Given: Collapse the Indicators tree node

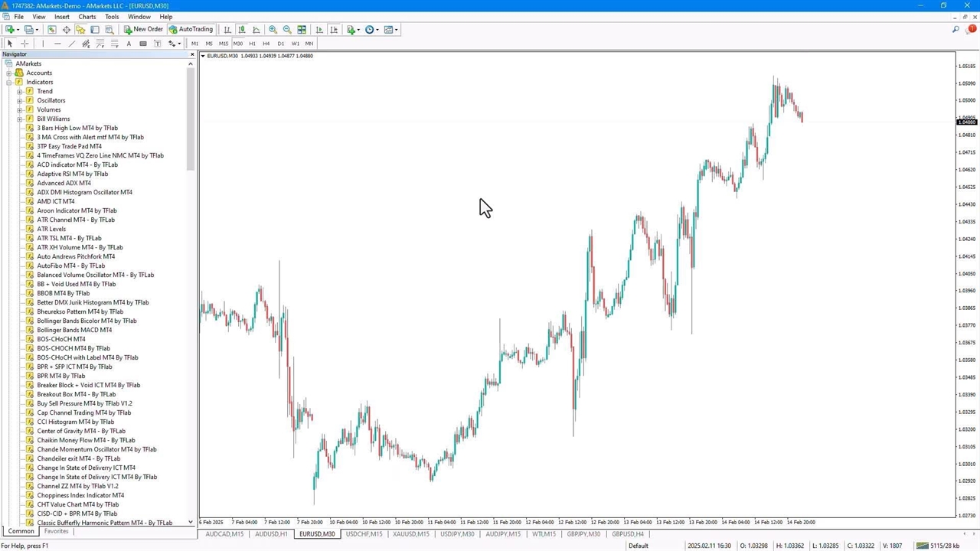Looking at the screenshot, I should (x=9, y=82).
